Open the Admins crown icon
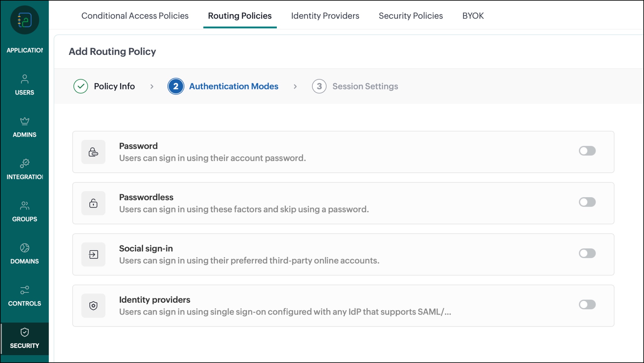Image resolution: width=644 pixels, height=363 pixels. pyautogui.click(x=24, y=121)
